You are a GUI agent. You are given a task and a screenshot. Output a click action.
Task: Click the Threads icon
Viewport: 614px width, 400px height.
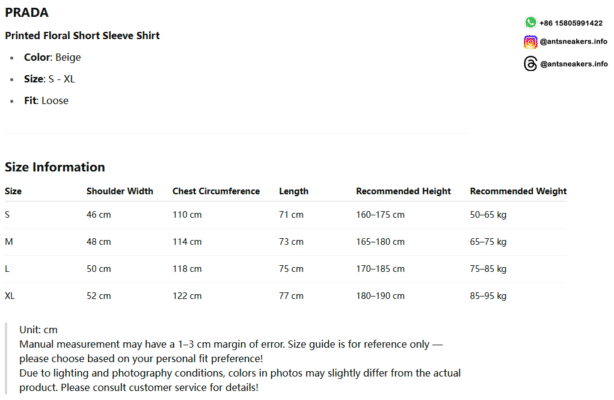(x=530, y=63)
